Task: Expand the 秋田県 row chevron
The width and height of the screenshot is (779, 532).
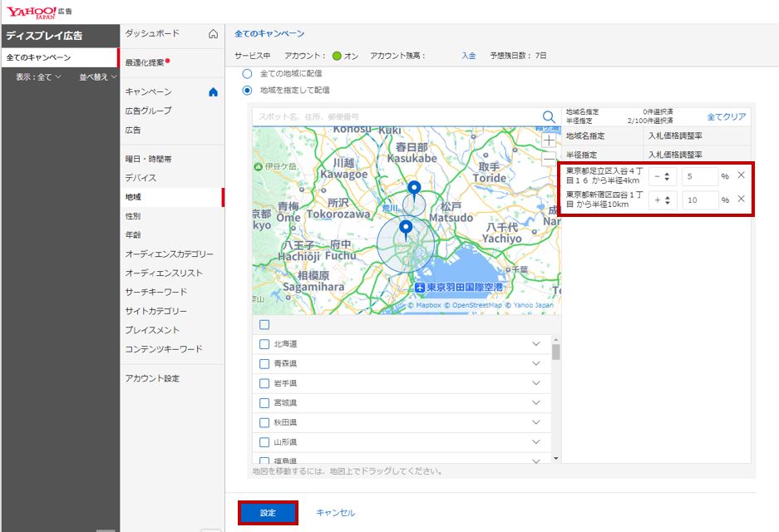Action: pyautogui.click(x=535, y=422)
